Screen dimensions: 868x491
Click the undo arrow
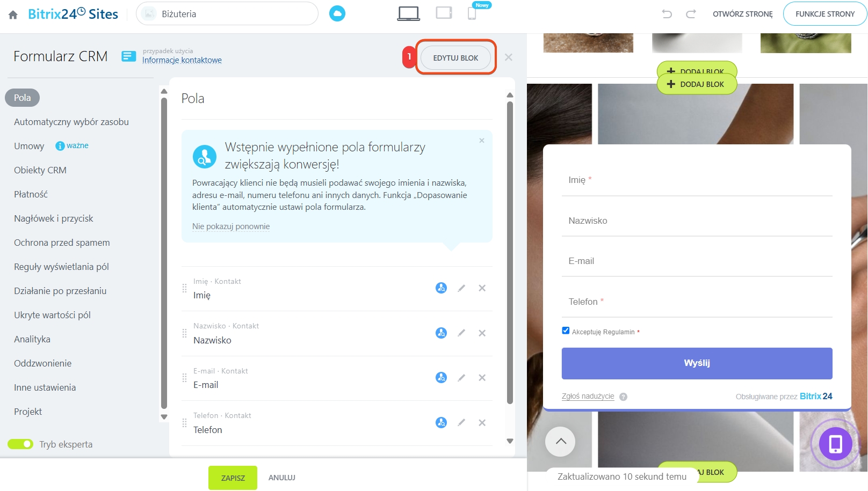pyautogui.click(x=667, y=14)
